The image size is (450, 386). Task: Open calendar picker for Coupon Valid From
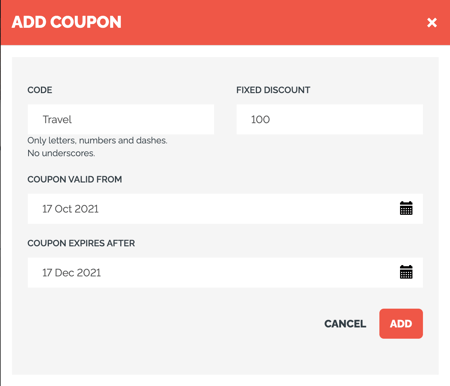pos(406,208)
